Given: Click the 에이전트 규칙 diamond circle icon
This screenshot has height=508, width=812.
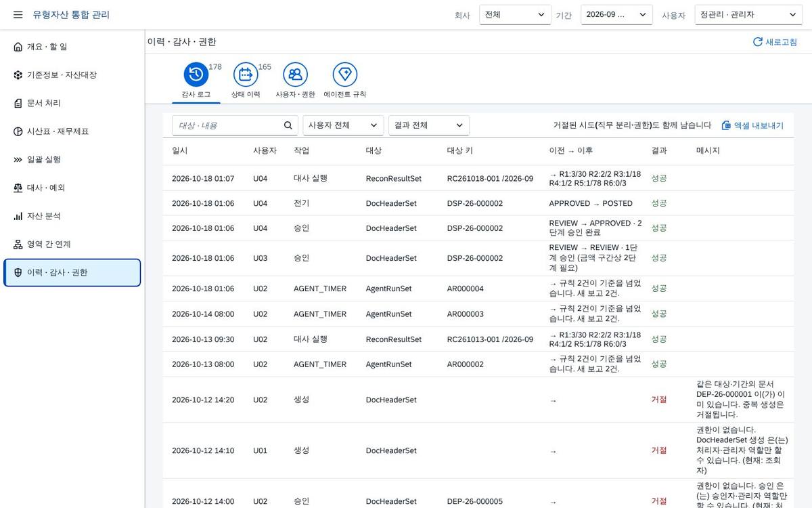Looking at the screenshot, I should point(345,75).
